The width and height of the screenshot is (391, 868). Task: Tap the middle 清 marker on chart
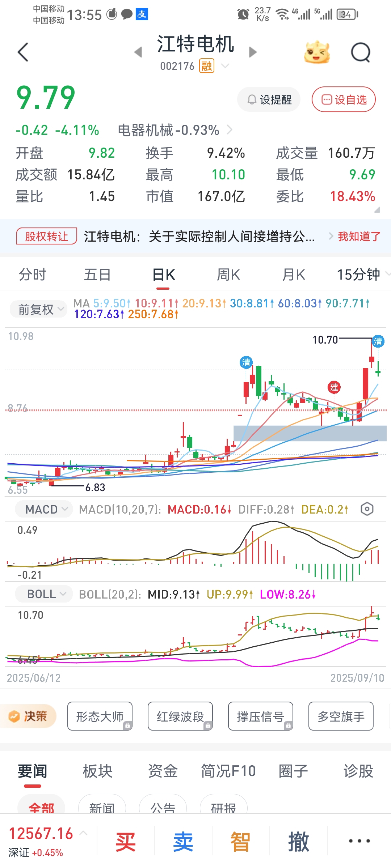click(246, 362)
